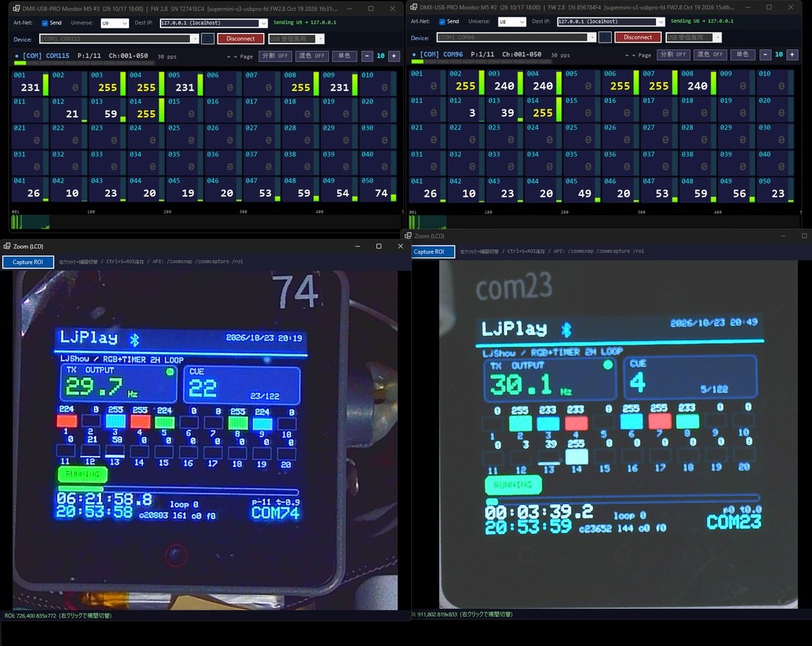The height and width of the screenshot is (646, 812).
Task: Expand Dest IP dropdown arrow in Monitor #2
Action: (x=661, y=22)
